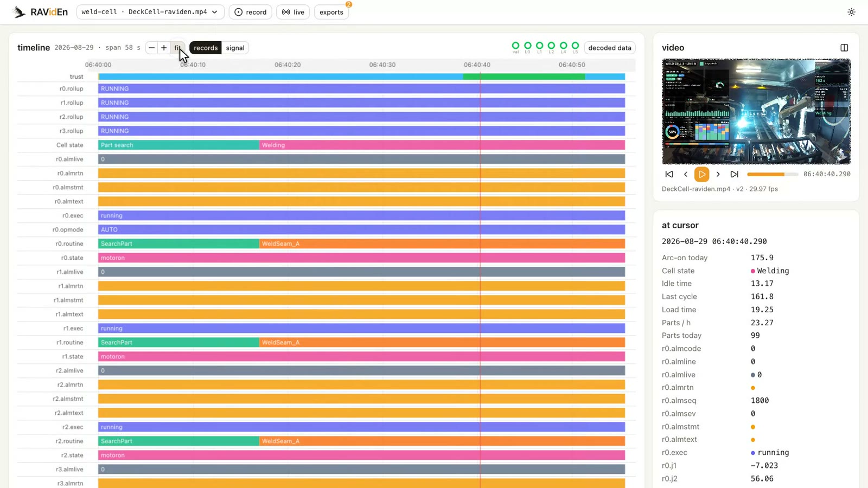
Task: Click the Part search segment in Cell state
Action: pyautogui.click(x=178, y=145)
